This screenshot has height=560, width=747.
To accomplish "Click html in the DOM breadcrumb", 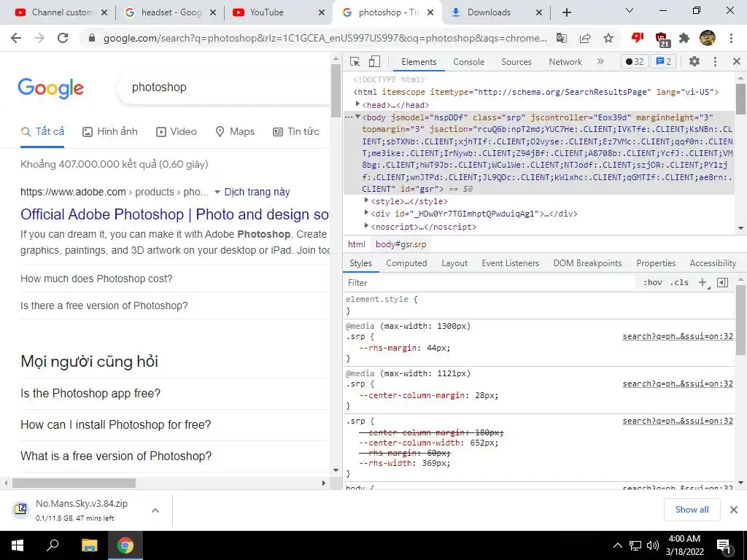I will [356, 244].
